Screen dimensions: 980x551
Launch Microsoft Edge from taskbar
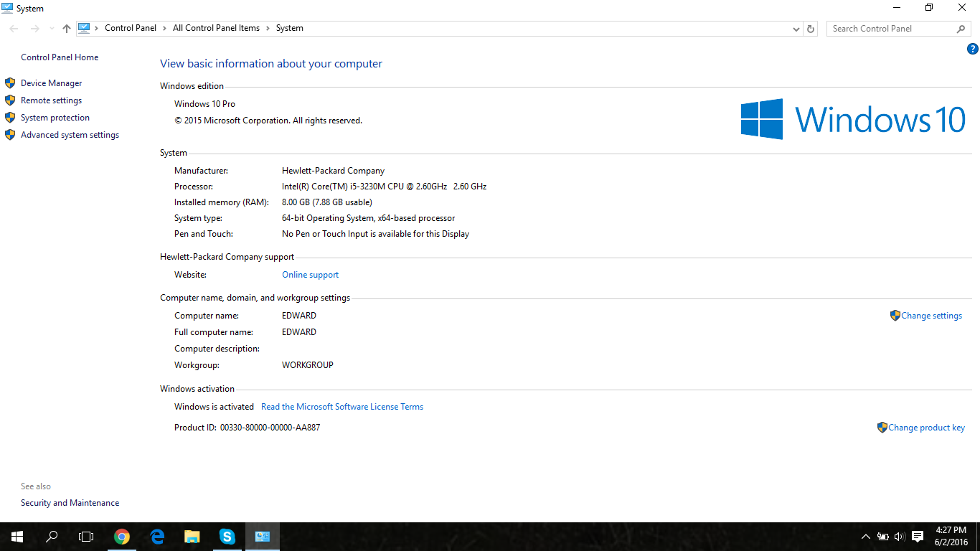[157, 537]
